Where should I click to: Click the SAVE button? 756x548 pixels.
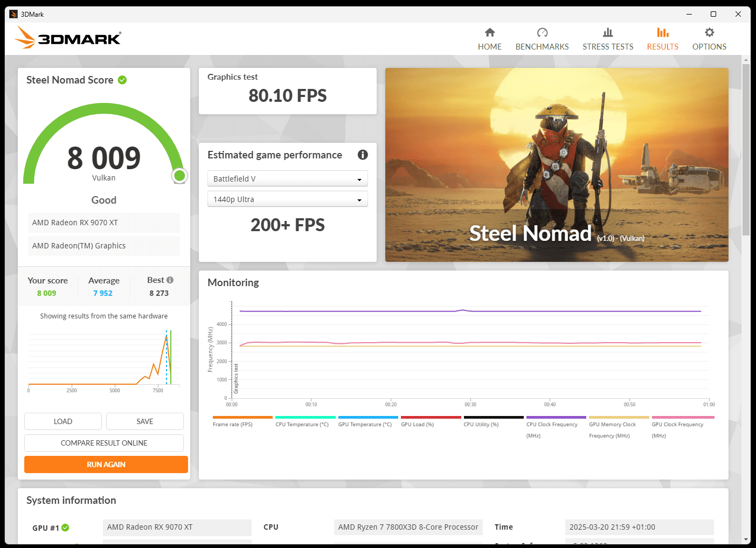[x=145, y=421]
